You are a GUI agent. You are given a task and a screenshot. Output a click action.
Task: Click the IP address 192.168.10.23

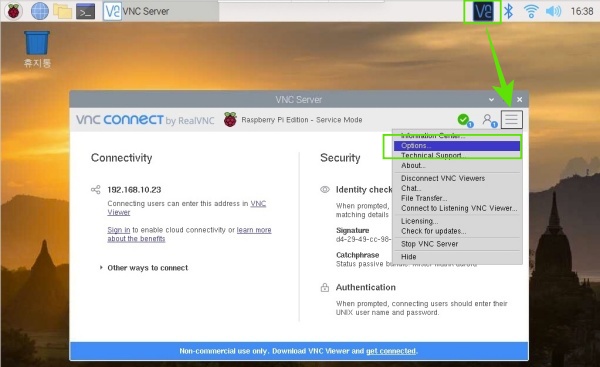(134, 190)
